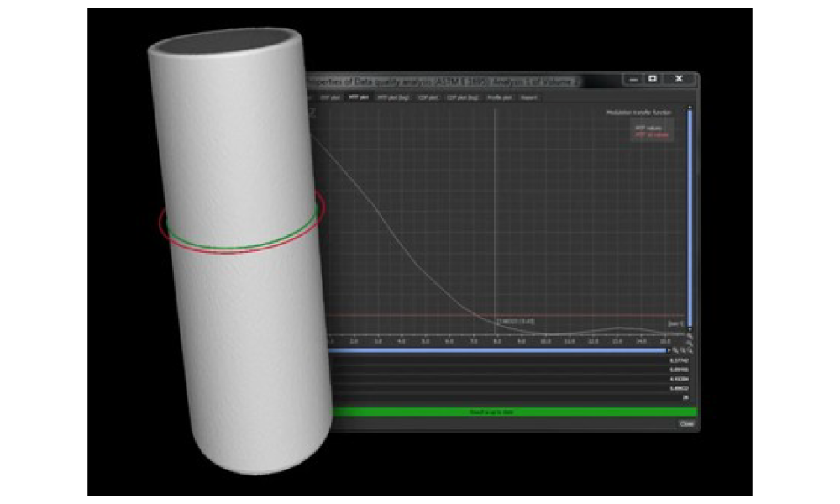This screenshot has width=840, height=504.
Task: Go to the Report tab
Action: point(529,97)
